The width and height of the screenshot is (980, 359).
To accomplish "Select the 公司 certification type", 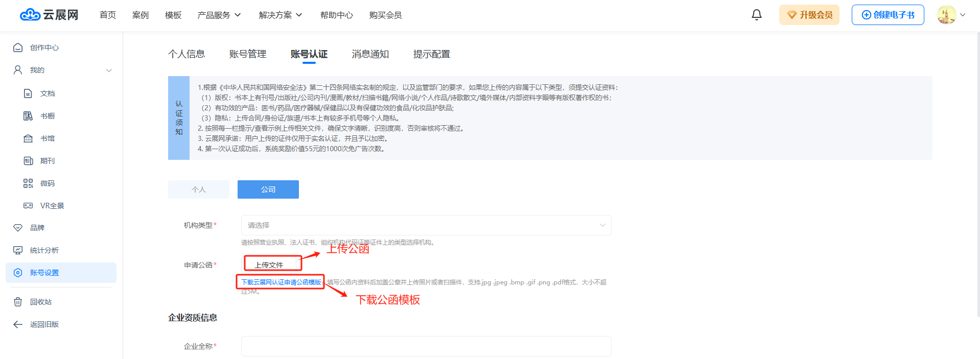I will pyautogui.click(x=268, y=189).
